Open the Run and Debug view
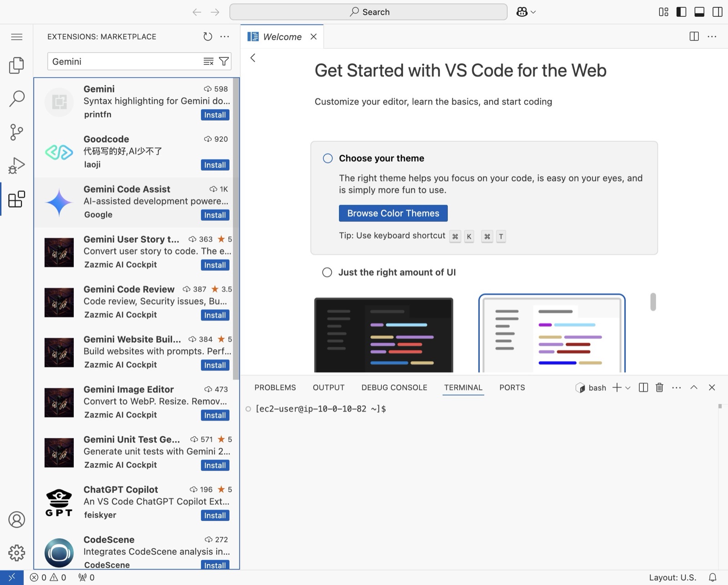This screenshot has height=585, width=728. 17,165
